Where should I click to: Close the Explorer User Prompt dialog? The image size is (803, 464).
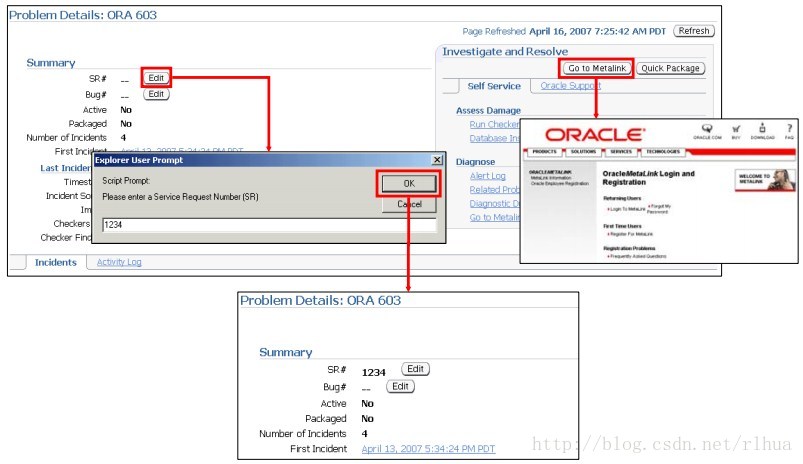coord(437,160)
